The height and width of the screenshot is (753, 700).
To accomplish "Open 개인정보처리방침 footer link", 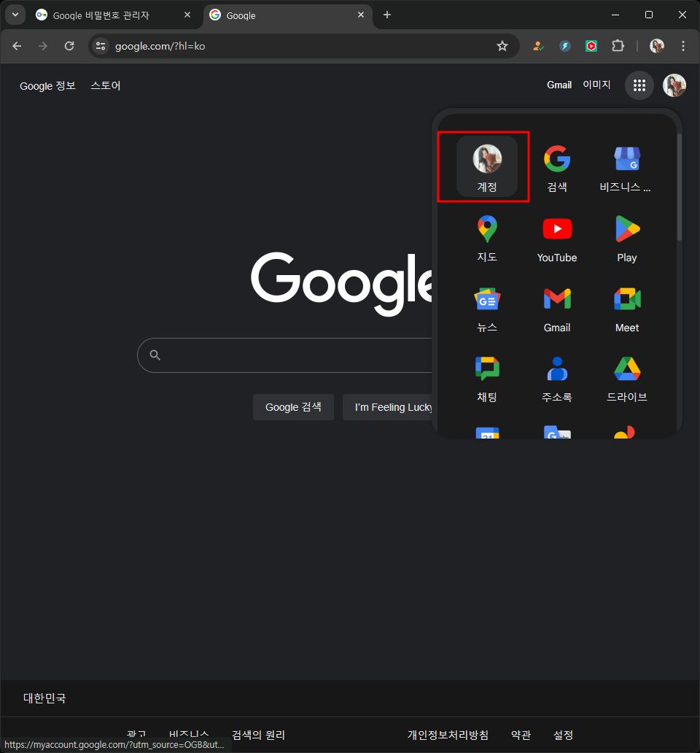I will [448, 735].
